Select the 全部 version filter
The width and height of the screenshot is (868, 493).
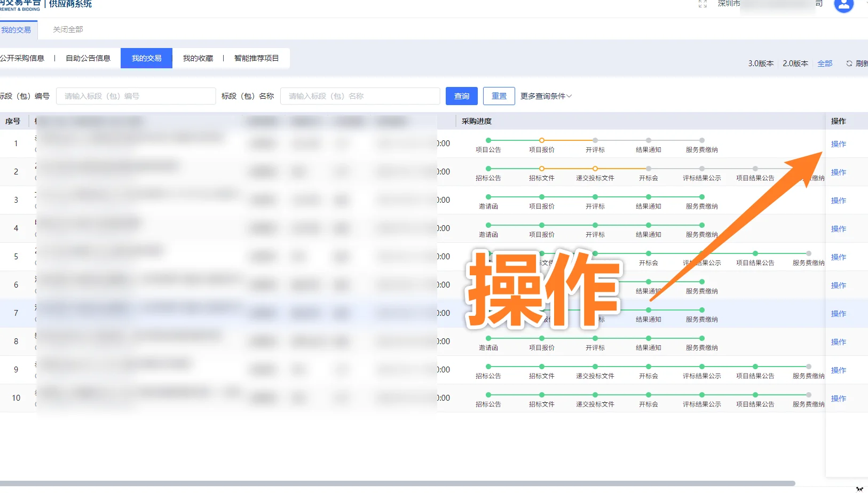click(825, 63)
